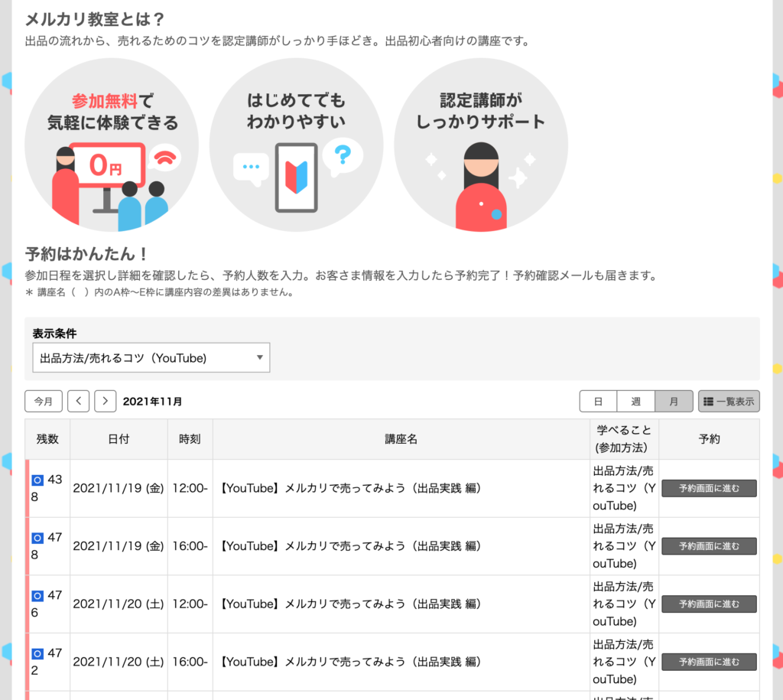Select the 月 (month) view tab
Viewport: 783px width, 700px height.
pos(674,401)
